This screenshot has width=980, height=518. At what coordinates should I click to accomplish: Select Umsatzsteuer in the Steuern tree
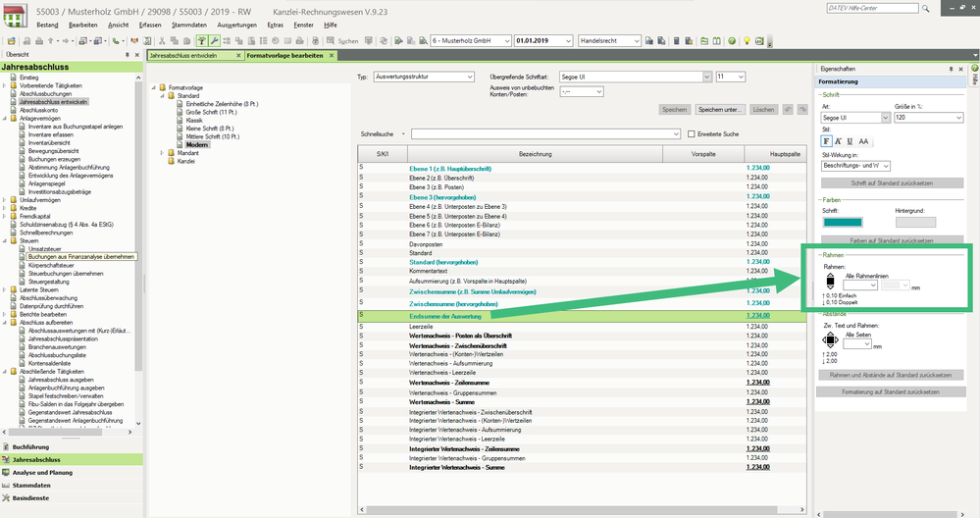click(44, 248)
